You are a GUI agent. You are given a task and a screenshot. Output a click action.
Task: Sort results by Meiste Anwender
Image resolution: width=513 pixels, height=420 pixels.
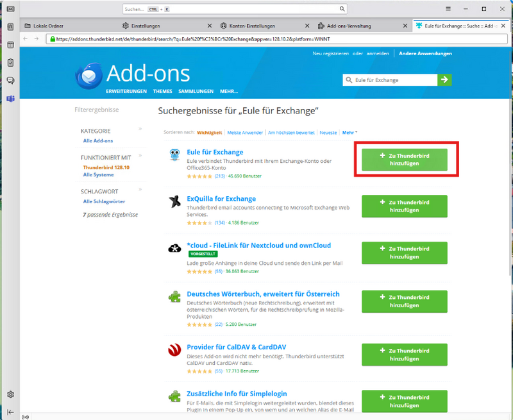(245, 133)
